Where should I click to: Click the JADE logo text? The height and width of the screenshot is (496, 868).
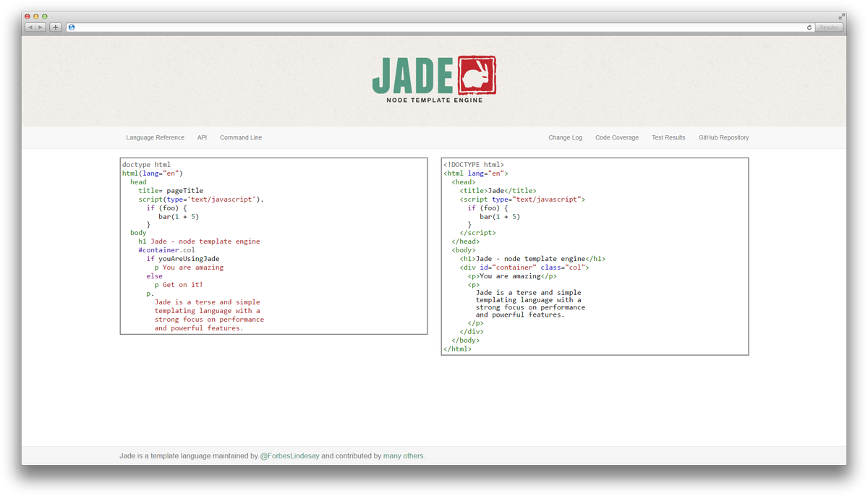[413, 76]
